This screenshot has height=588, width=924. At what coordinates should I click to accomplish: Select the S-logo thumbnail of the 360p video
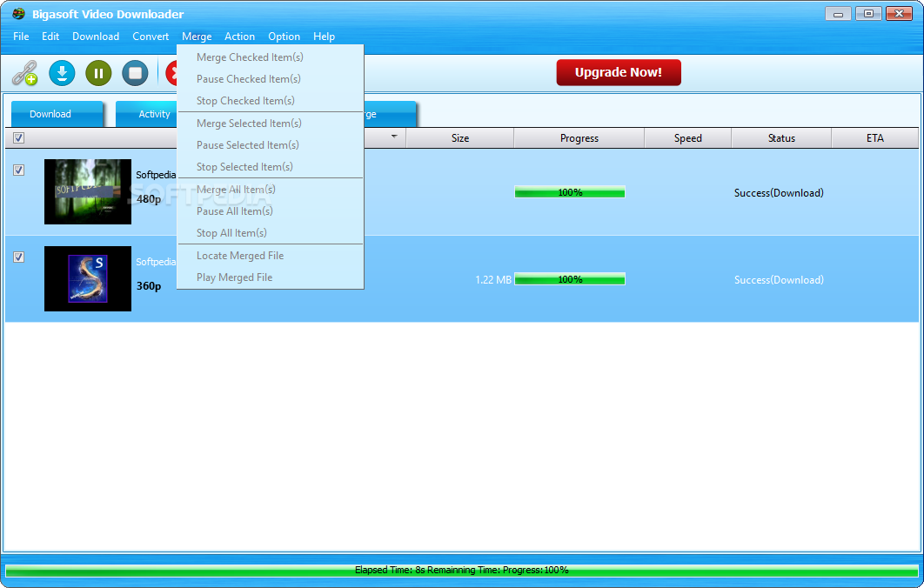coord(88,278)
